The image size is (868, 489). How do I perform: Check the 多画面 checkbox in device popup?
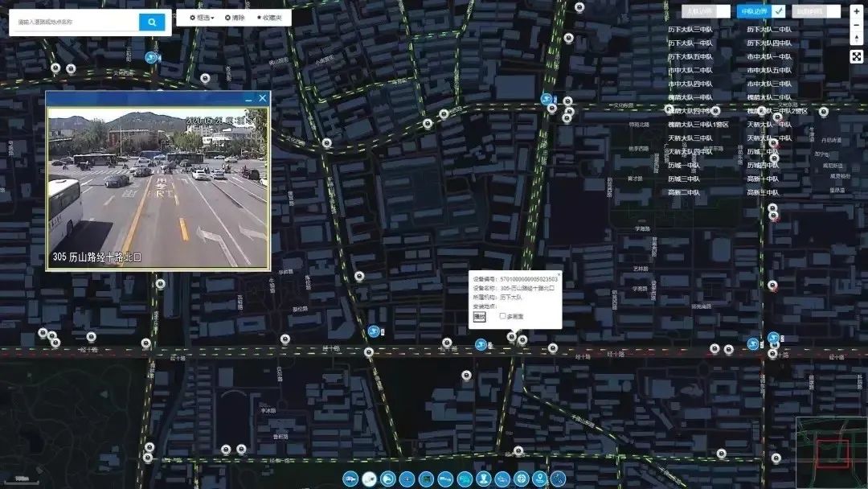pyautogui.click(x=503, y=316)
